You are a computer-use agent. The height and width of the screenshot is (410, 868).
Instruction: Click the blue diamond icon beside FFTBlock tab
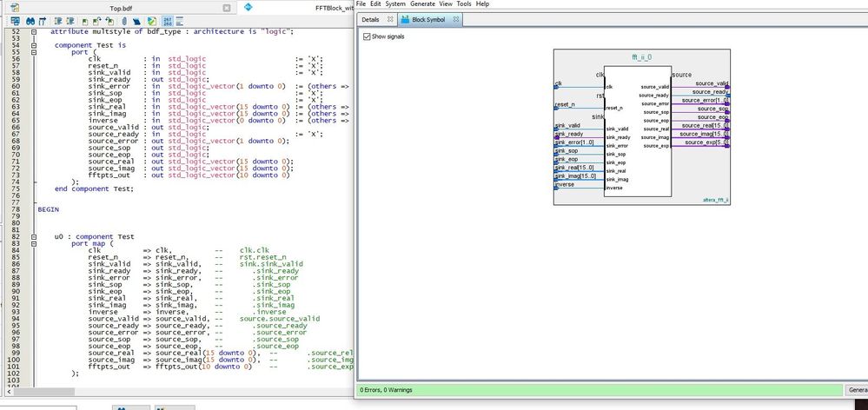248,8
